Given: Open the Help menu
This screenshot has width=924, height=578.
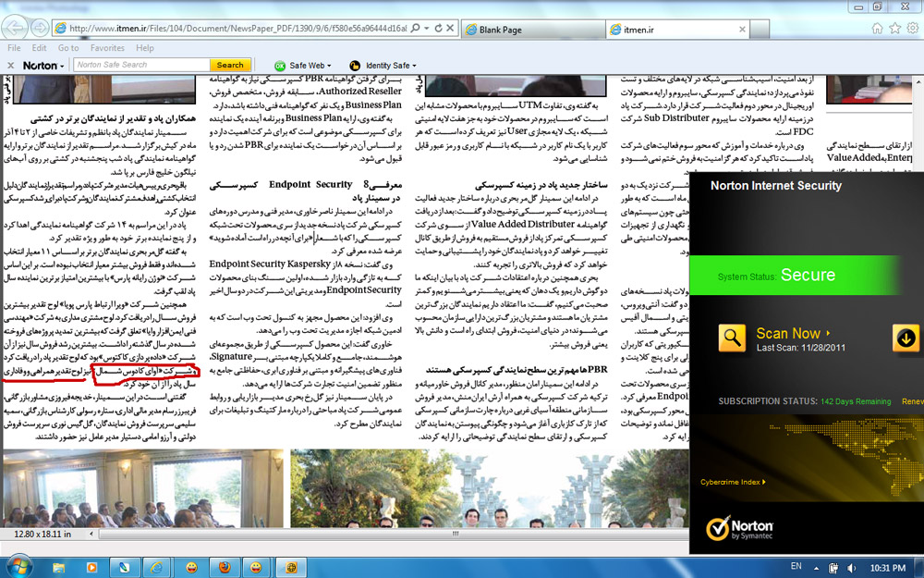Looking at the screenshot, I should pos(145,48).
